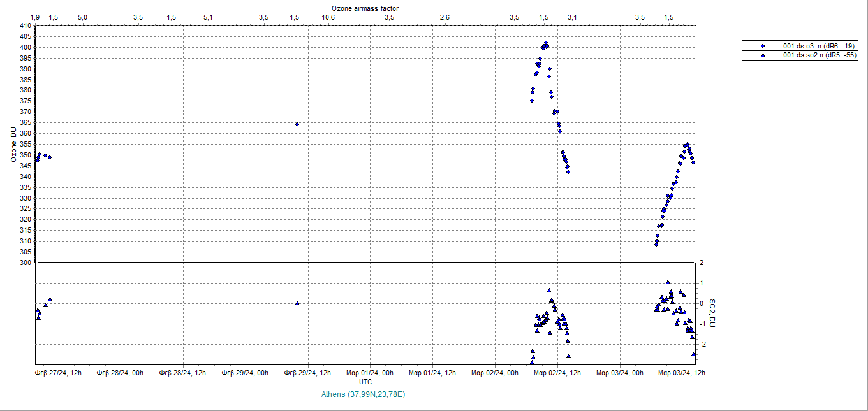
Task: Click a diamond in the leftmost ozone cluster near 350 DU
Action: tap(40, 155)
